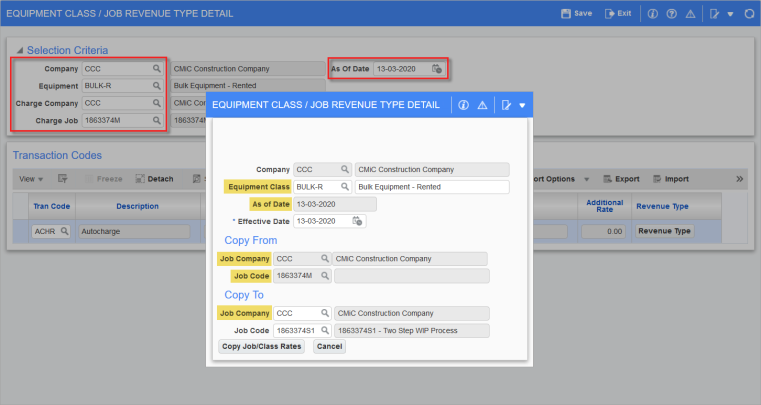Click the search icon in the popup Equipment Class field
The image size is (761, 405).
346,187
